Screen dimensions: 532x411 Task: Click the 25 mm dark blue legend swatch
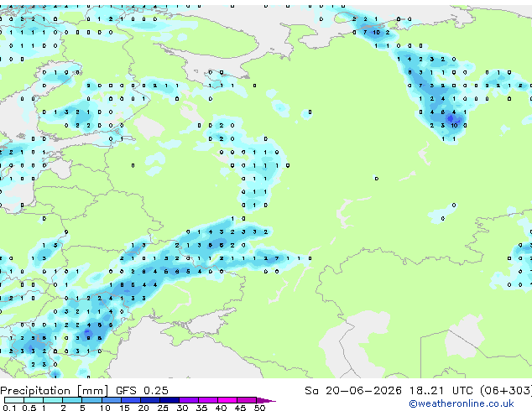170,400
